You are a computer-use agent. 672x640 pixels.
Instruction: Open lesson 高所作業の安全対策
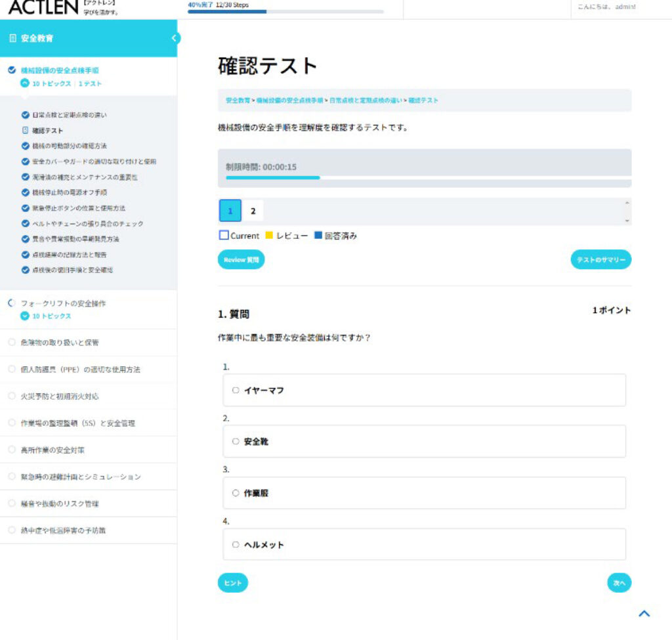tap(52, 450)
